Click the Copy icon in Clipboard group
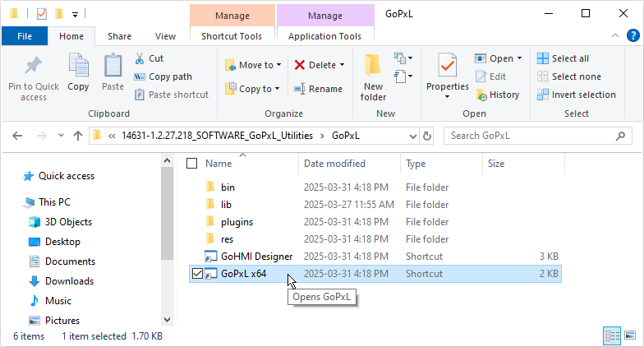This screenshot has width=644, height=347. (x=79, y=66)
